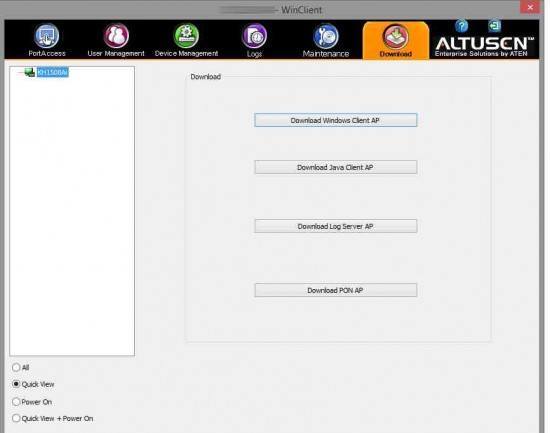550x433 pixels.
Task: Select the All radio button
Action: coord(16,367)
